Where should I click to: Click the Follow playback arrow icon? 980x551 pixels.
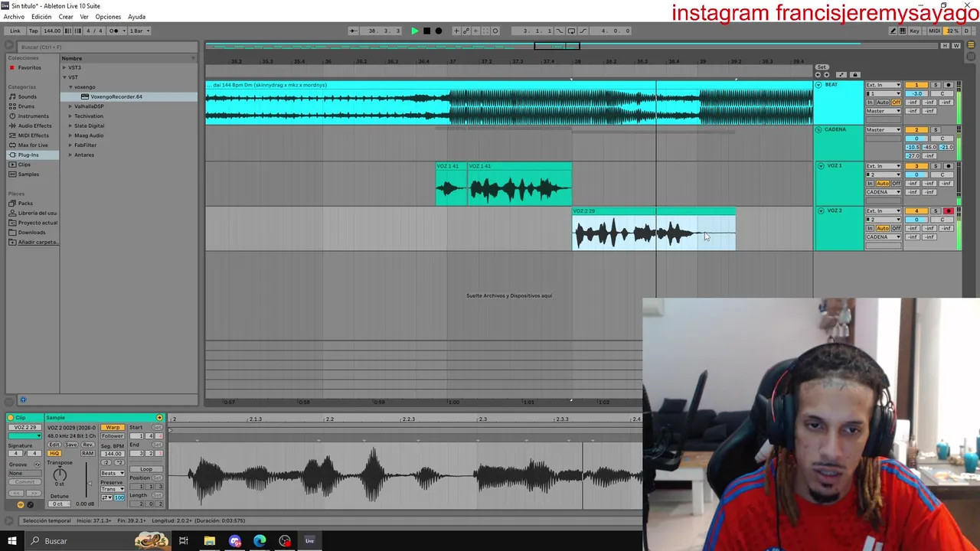[x=353, y=31]
